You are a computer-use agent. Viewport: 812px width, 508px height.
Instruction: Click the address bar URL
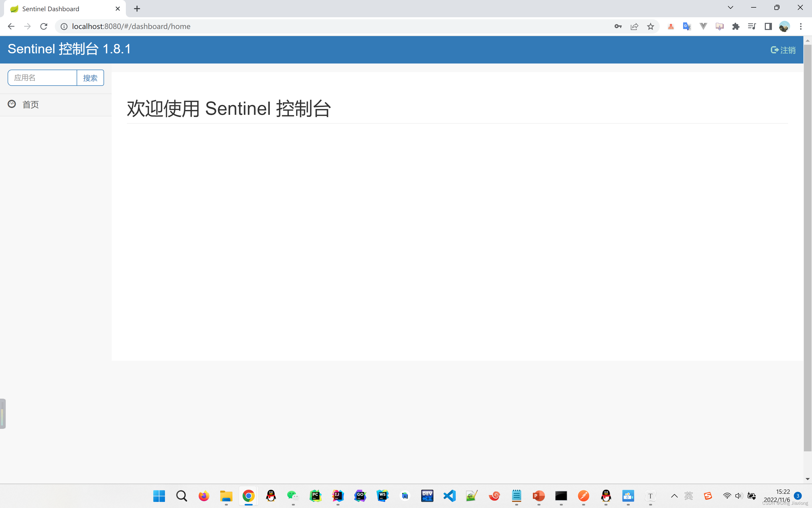[x=131, y=26]
